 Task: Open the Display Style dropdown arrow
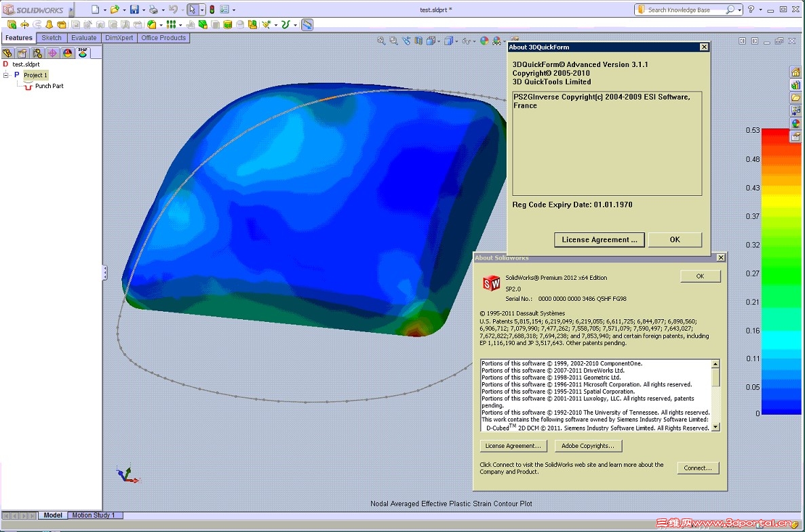pyautogui.click(x=456, y=41)
